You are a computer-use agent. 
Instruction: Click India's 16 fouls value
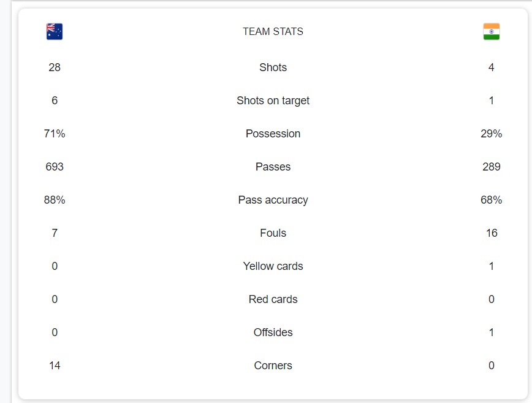tap(492, 233)
